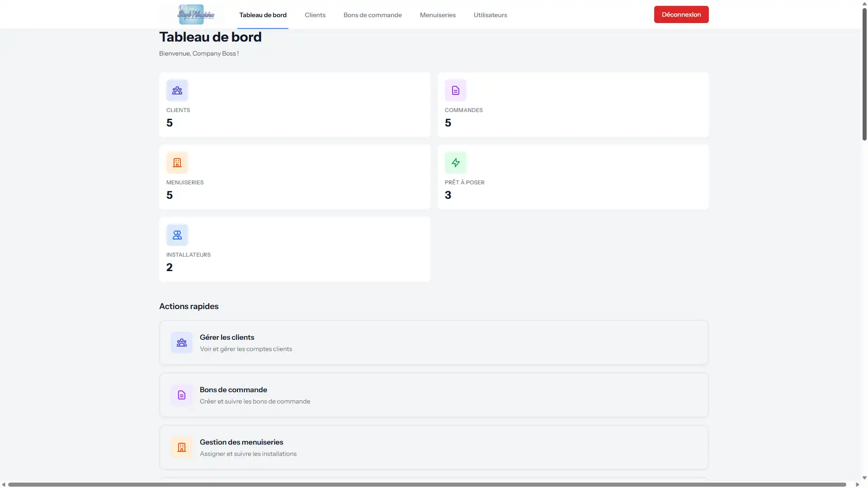Screen dimensions: 868x488
Task: Click the vertical scrollbar down arrow
Action: coord(864,478)
